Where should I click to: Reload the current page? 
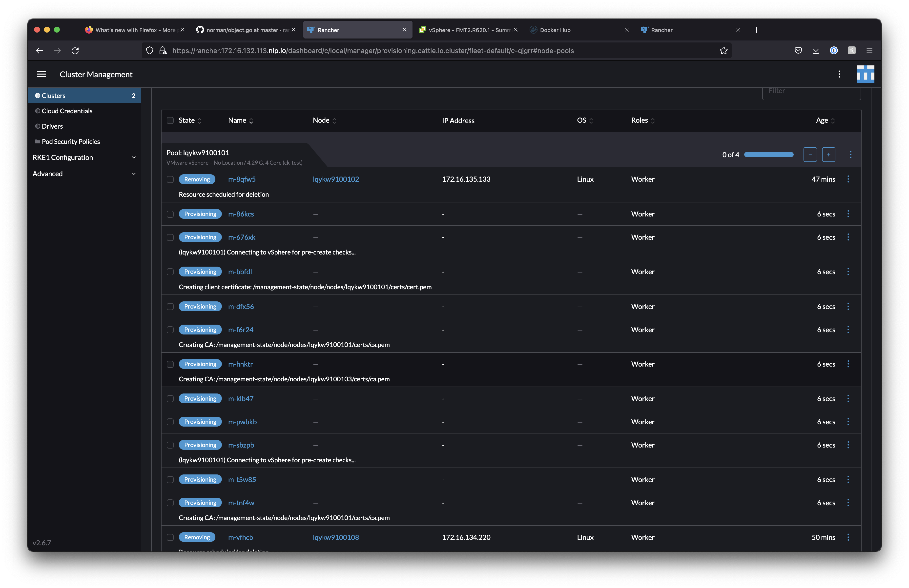[75, 51]
